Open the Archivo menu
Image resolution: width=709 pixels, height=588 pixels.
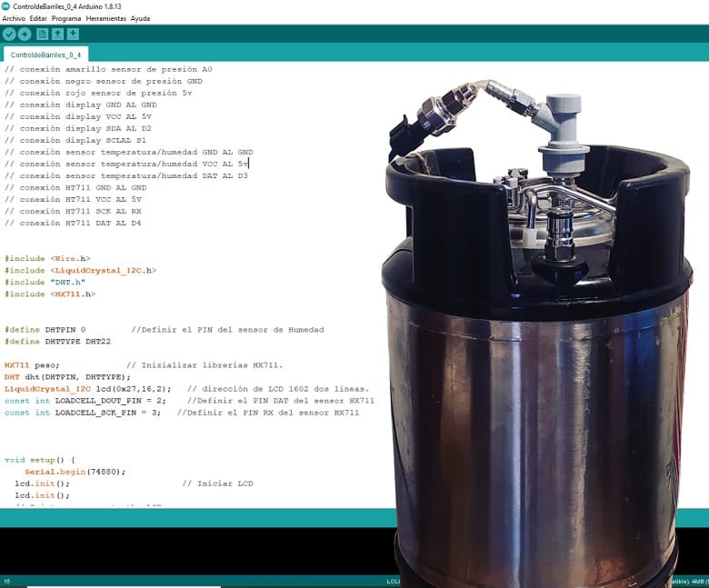(14, 18)
